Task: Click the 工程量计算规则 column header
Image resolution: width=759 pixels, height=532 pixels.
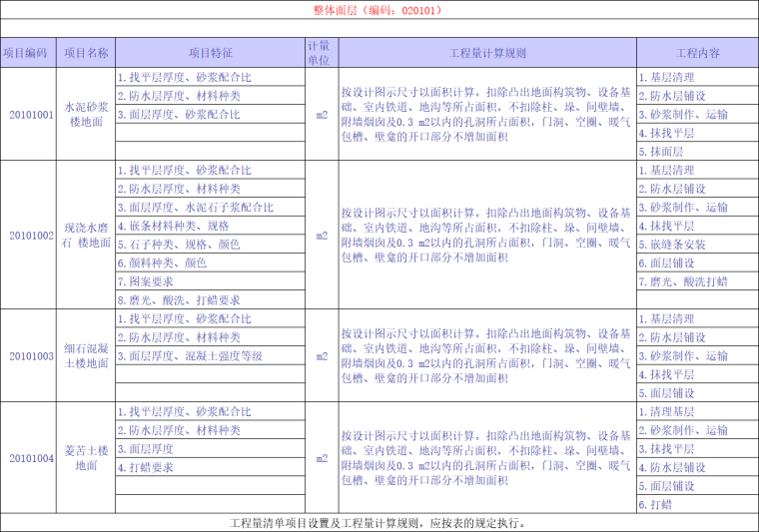Action: [x=486, y=53]
